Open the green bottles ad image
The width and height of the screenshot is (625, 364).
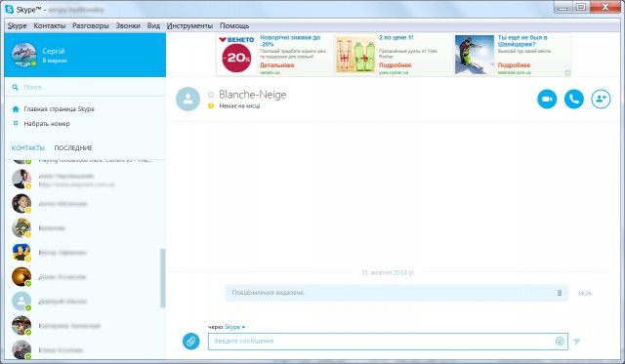pyautogui.click(x=355, y=55)
